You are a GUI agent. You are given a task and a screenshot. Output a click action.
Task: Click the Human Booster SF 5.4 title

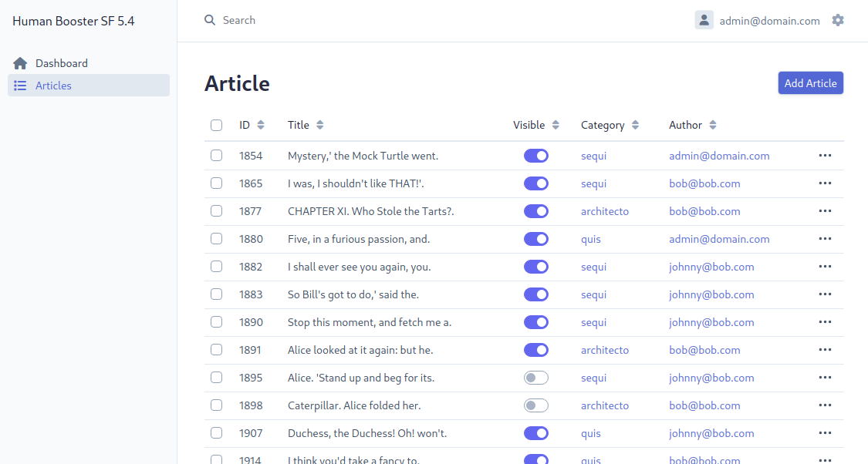click(73, 21)
